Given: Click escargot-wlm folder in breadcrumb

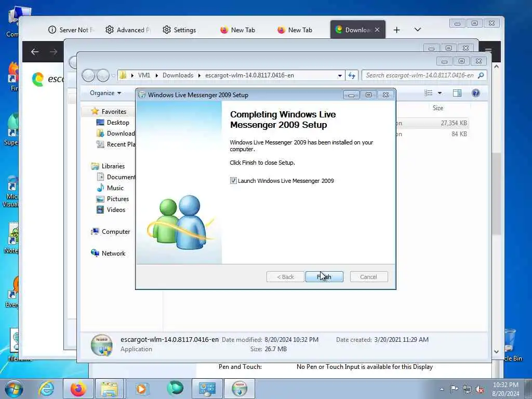Looking at the screenshot, I should click(x=249, y=75).
